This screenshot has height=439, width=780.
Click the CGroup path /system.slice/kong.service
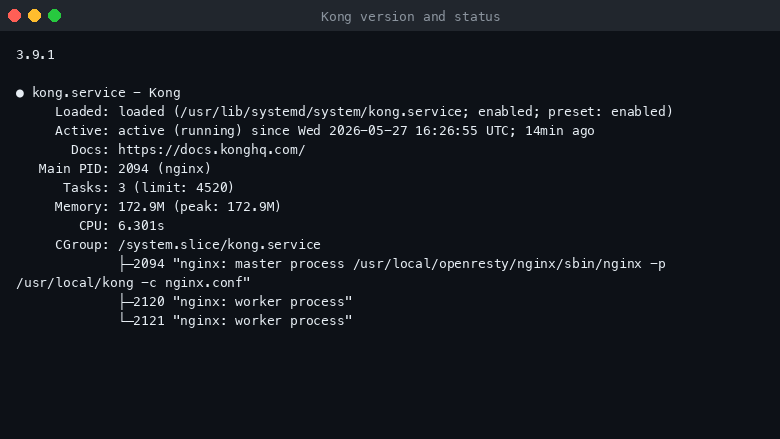[x=219, y=245]
